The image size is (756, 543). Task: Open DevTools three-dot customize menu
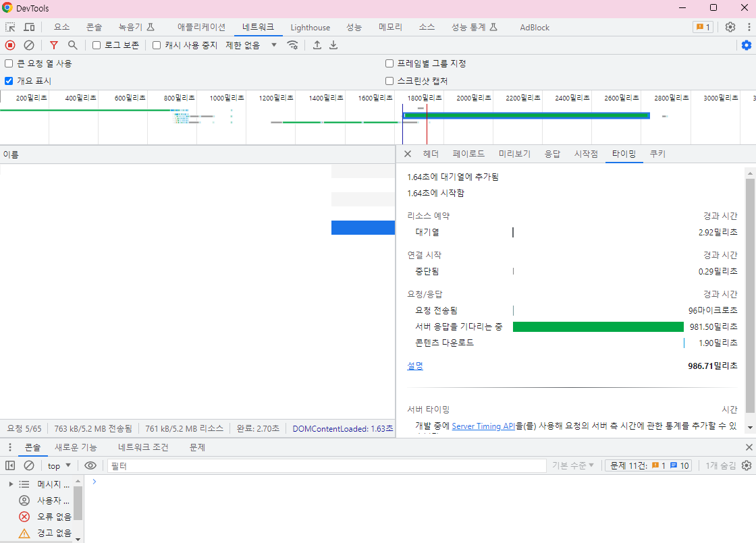749,27
